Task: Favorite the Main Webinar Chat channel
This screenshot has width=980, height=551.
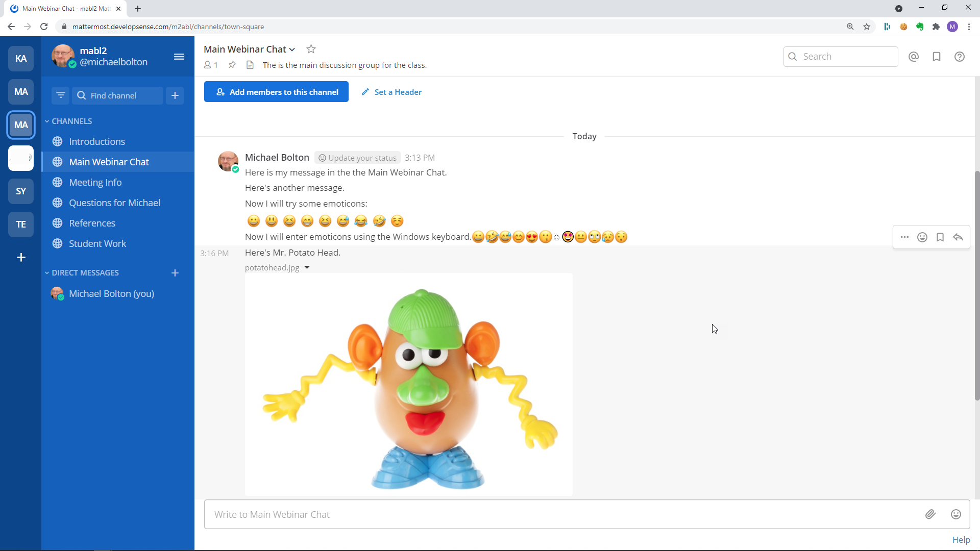Action: 311,49
